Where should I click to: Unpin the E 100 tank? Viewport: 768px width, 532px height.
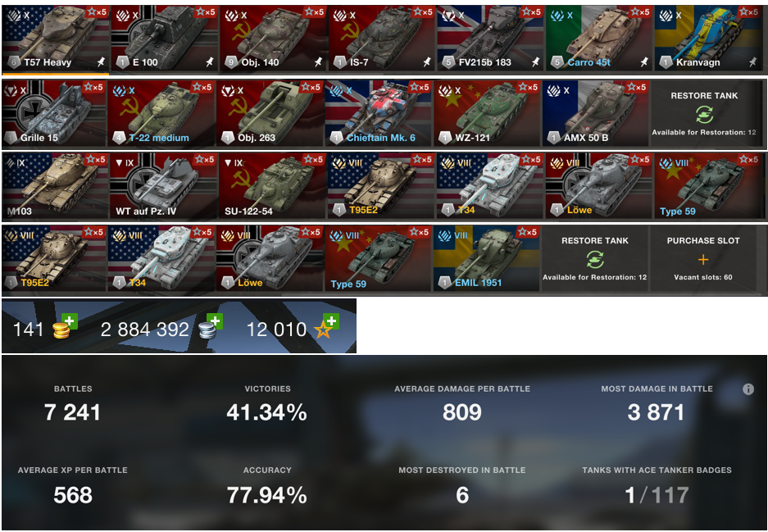pyautogui.click(x=210, y=62)
